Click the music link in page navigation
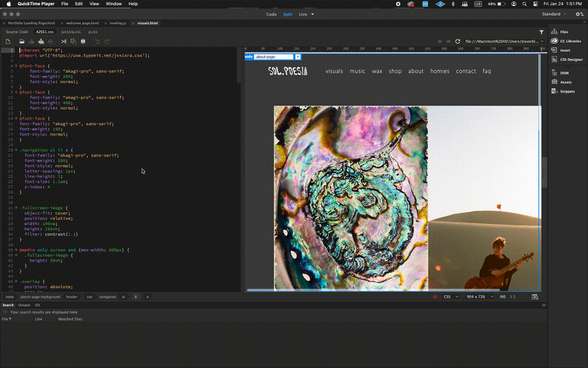This screenshot has width=588, height=368. (x=357, y=71)
